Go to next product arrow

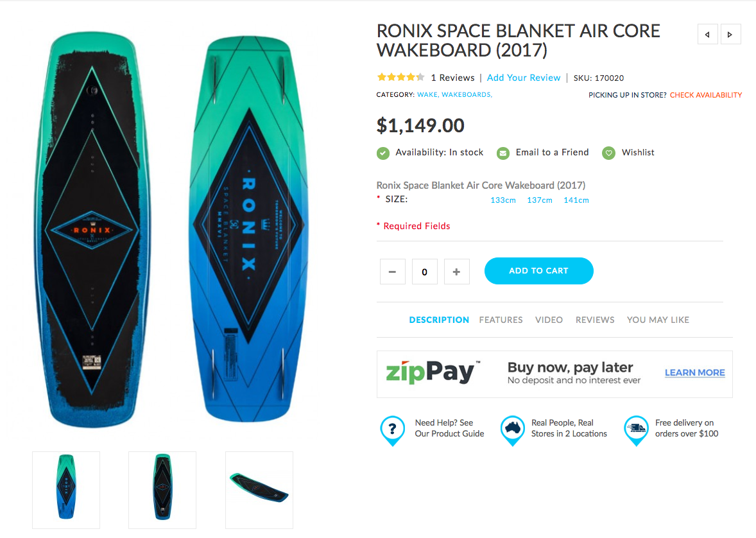(x=730, y=34)
